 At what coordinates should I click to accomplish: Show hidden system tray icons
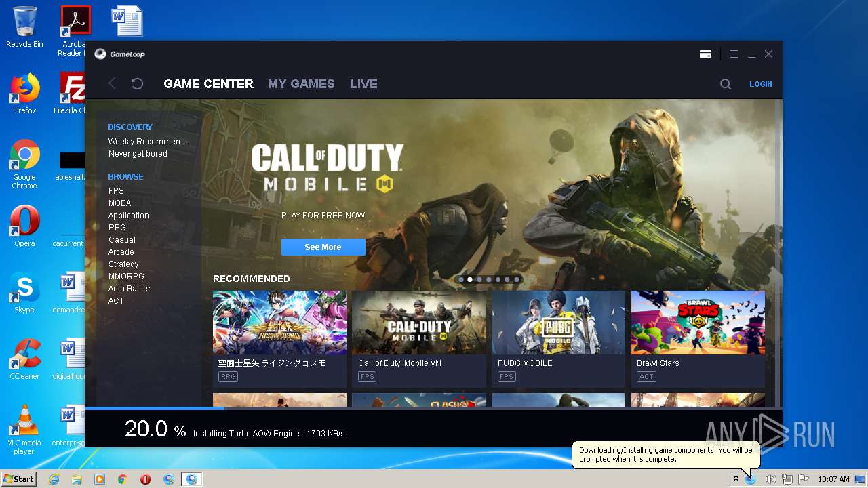tap(736, 479)
